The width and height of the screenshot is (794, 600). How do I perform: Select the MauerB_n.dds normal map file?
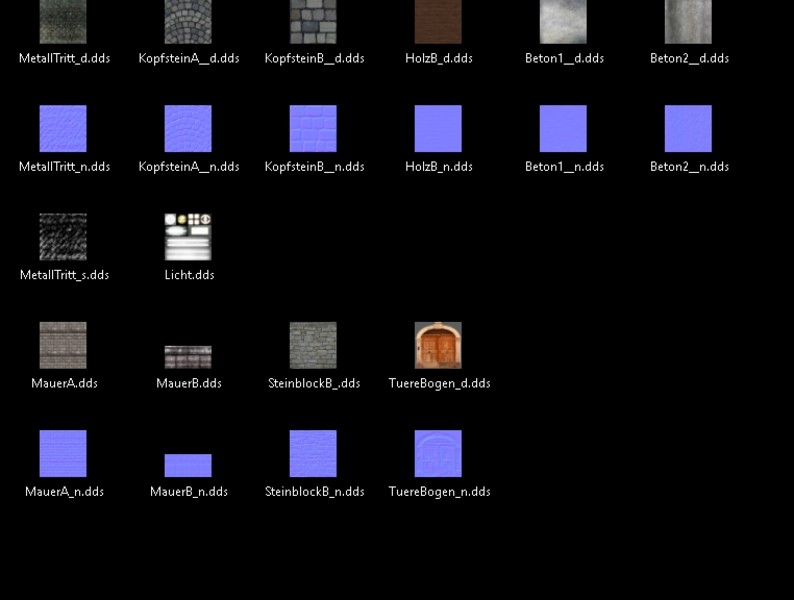point(188,466)
